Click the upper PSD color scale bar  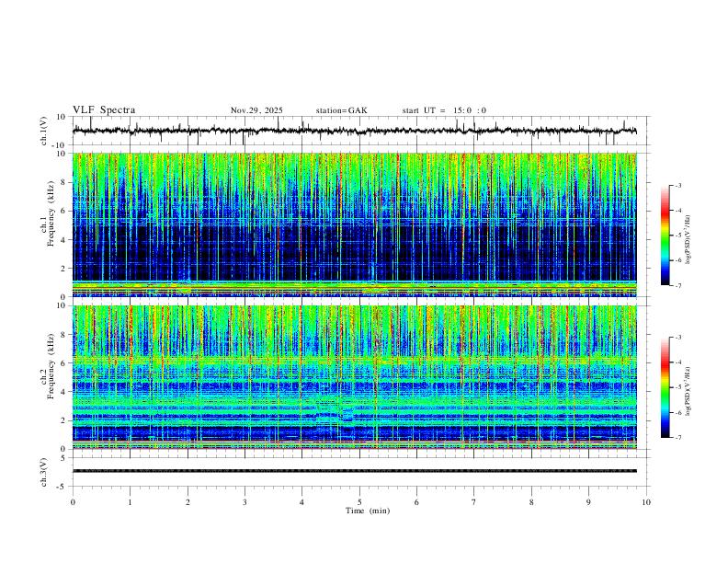[665, 236]
